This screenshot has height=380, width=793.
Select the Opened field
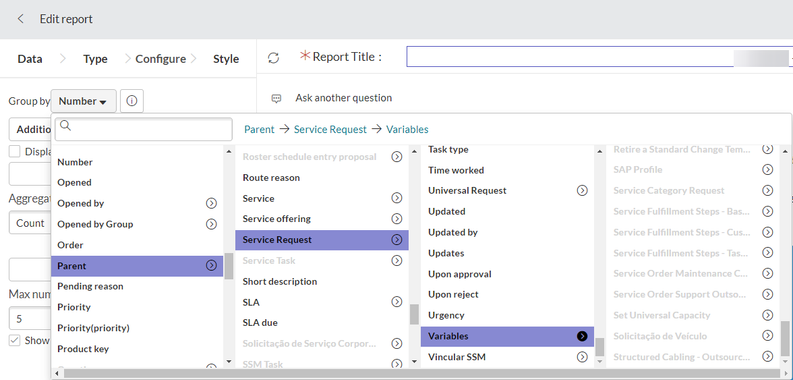coord(74,183)
